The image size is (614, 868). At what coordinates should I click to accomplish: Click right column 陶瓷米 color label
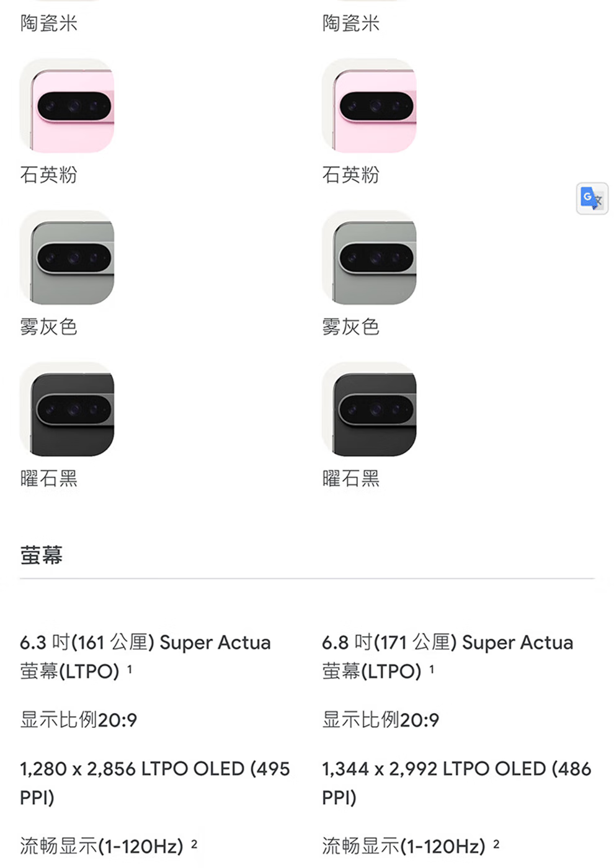351,24
